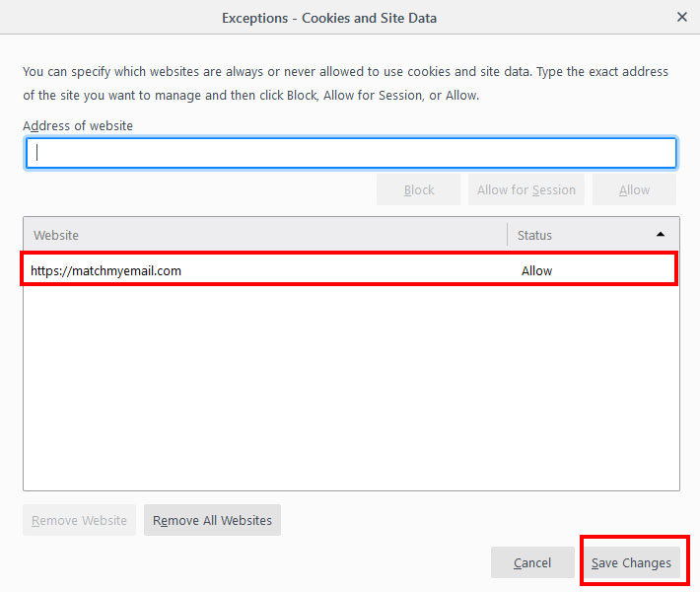
Task: Click the dialog title "Exceptions - Cookies and Site Data"
Action: (329, 18)
